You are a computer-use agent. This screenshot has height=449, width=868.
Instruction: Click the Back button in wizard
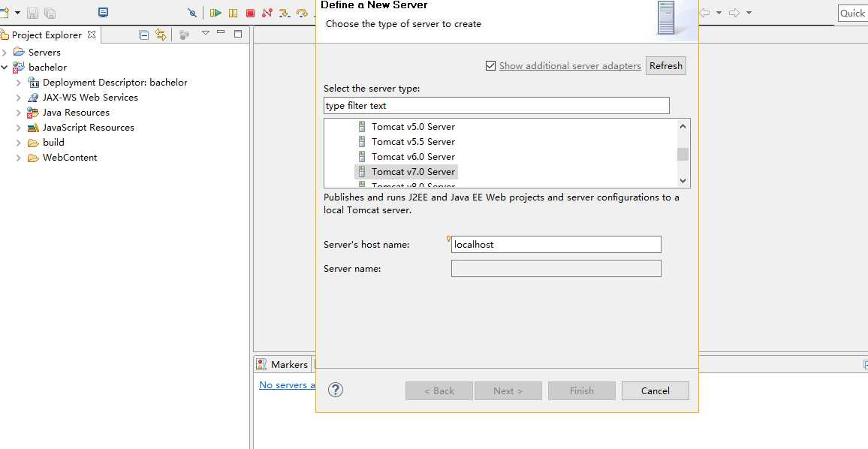click(x=439, y=391)
